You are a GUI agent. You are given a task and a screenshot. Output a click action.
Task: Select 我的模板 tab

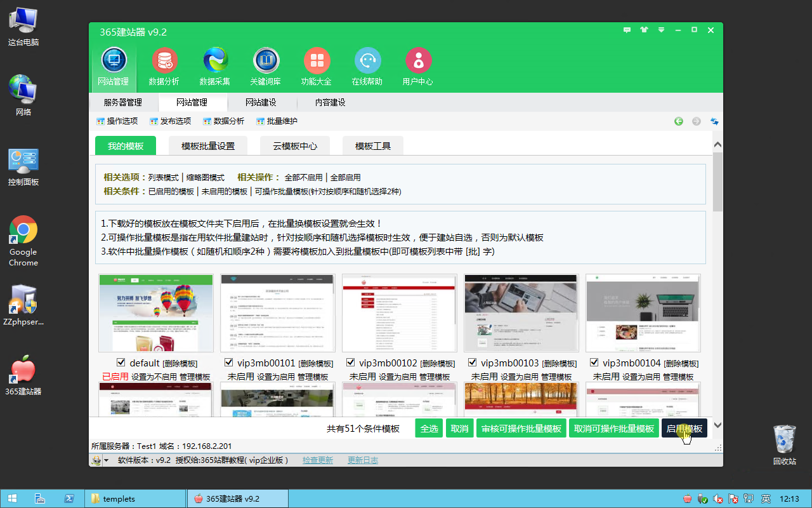pos(126,145)
